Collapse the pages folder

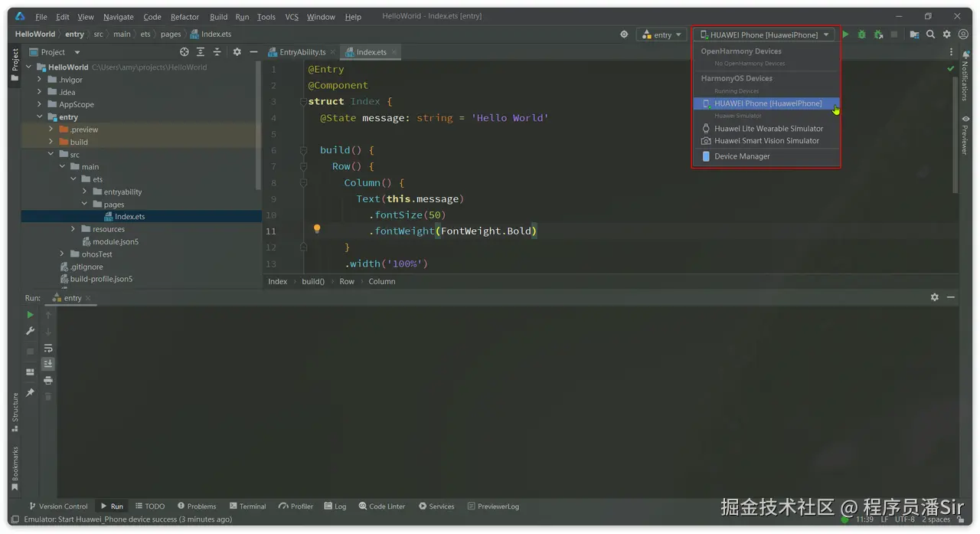click(84, 205)
